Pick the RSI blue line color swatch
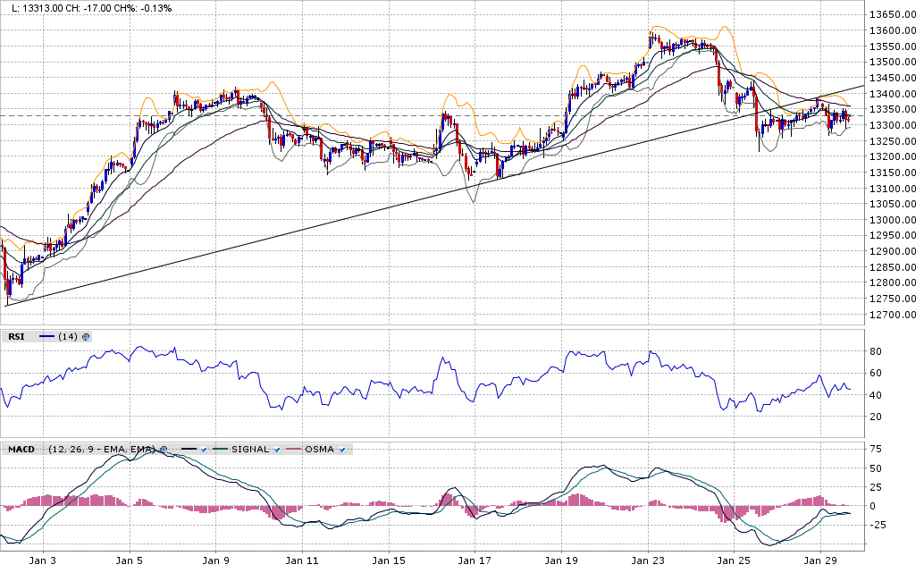 (x=46, y=337)
